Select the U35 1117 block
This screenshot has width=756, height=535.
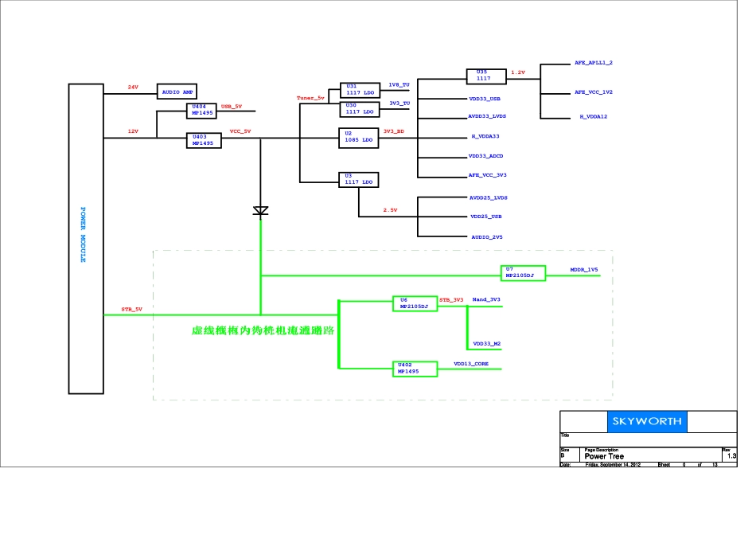point(486,76)
